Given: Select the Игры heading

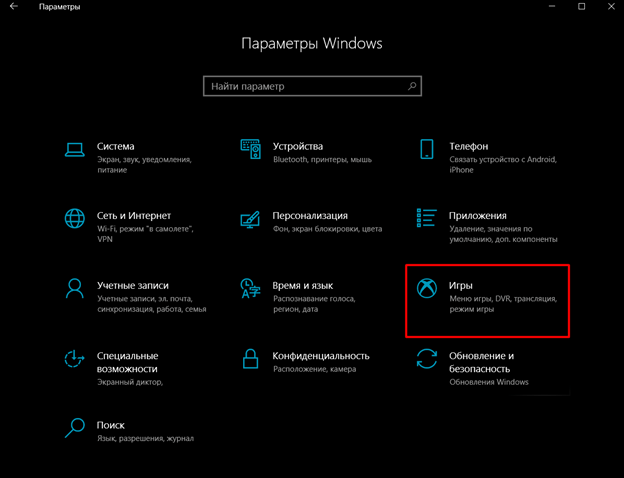Looking at the screenshot, I should click(460, 286).
